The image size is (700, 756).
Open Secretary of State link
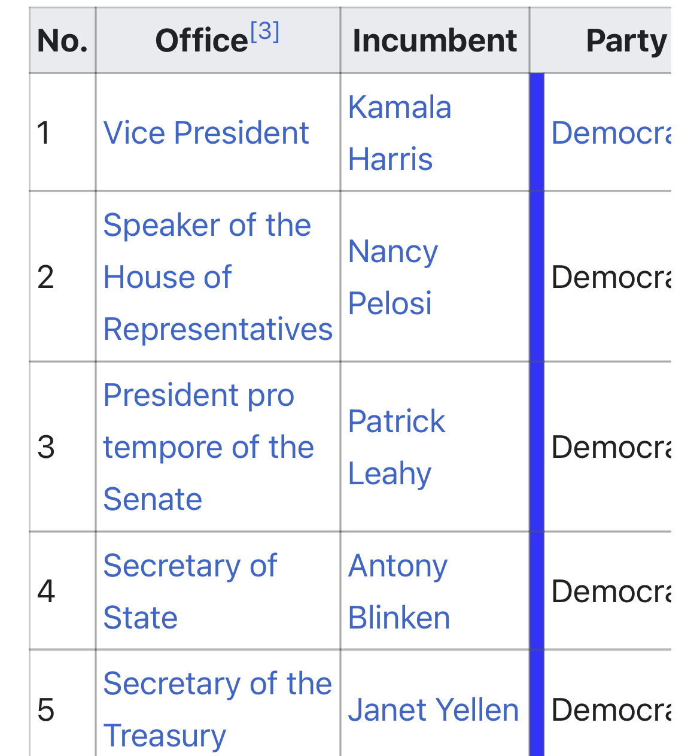coord(190,591)
